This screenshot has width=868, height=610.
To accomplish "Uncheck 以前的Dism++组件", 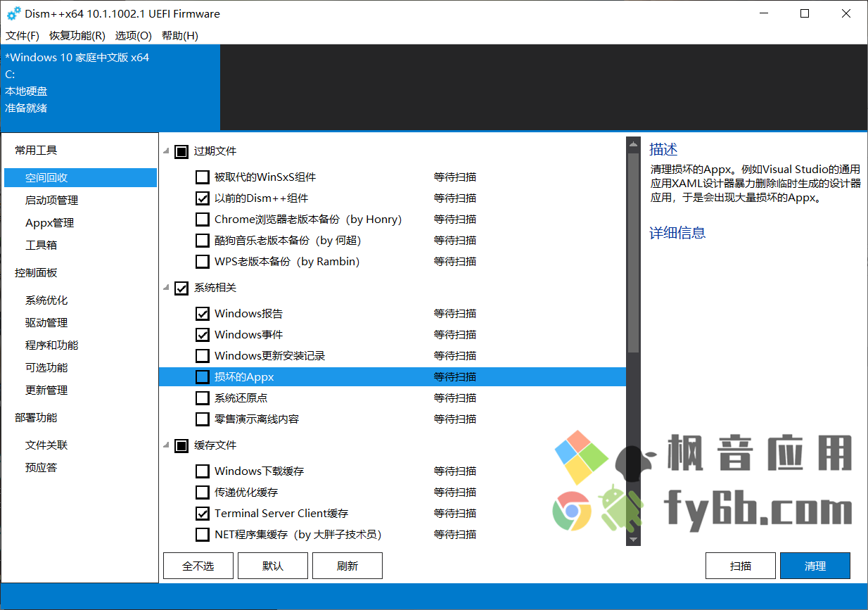I will [203, 198].
